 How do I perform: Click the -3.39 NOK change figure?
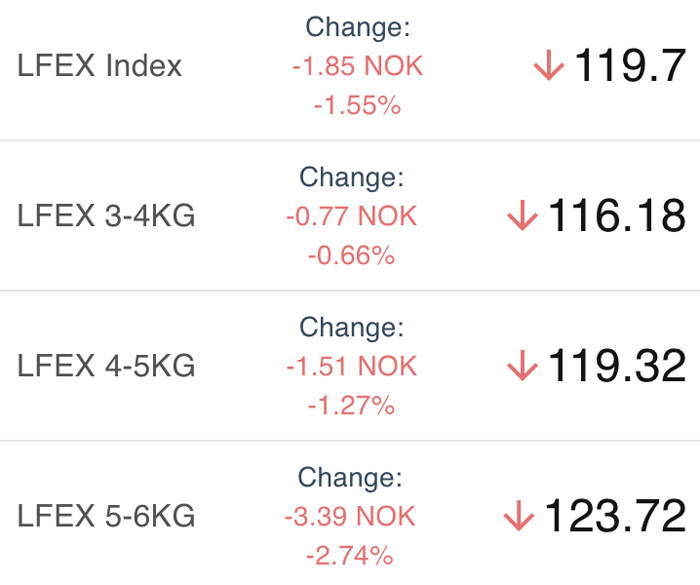pyautogui.click(x=350, y=516)
